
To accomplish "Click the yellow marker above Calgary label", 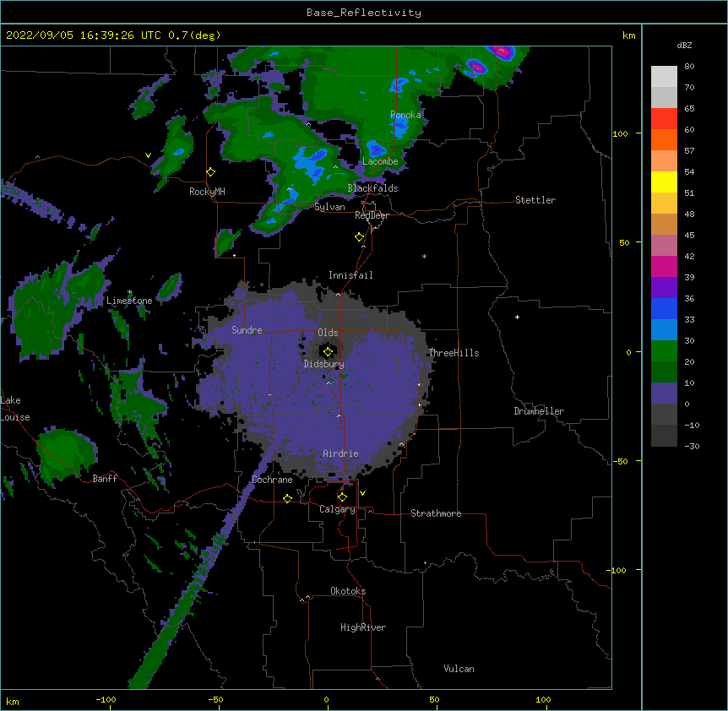I will coord(342,497).
